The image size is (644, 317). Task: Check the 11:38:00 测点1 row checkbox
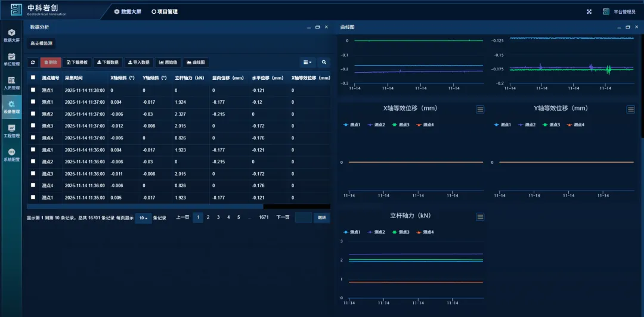[33, 91]
